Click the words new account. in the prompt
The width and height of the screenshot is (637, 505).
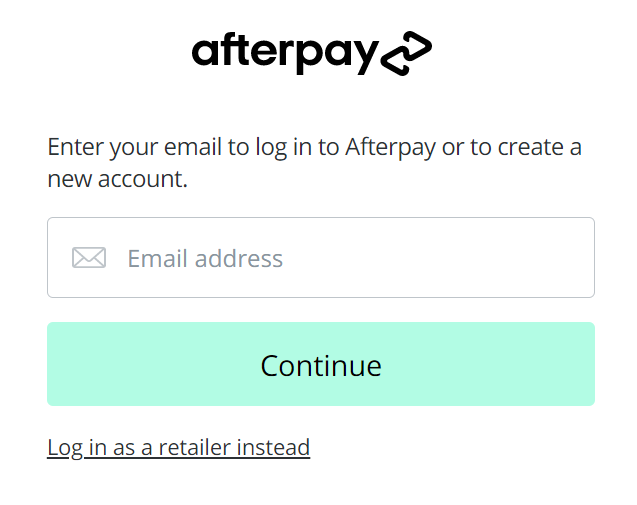117,179
